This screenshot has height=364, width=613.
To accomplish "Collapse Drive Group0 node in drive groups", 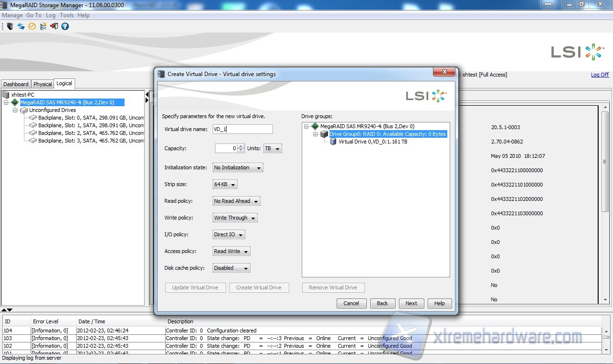I will click(x=316, y=134).
